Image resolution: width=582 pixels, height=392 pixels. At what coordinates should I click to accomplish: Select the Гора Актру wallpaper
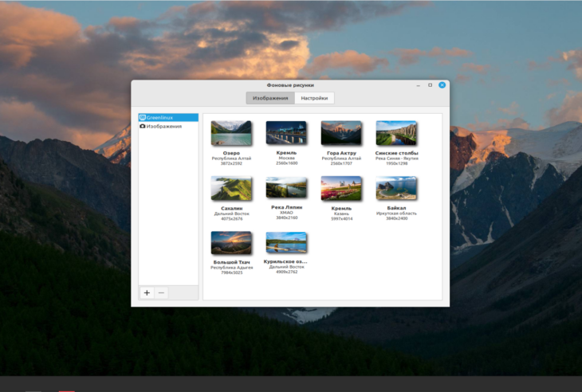click(x=341, y=133)
